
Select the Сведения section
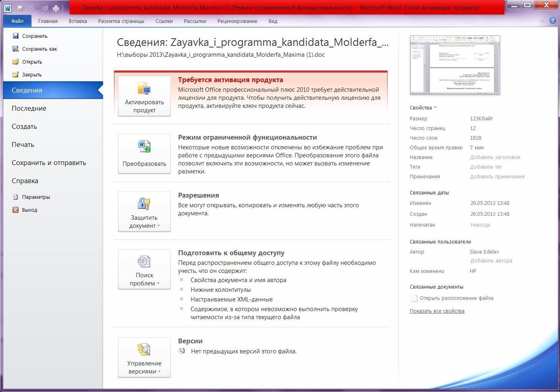53,90
